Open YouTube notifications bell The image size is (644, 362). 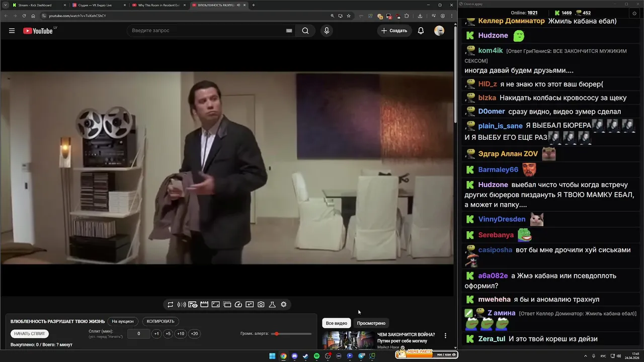[x=421, y=31]
